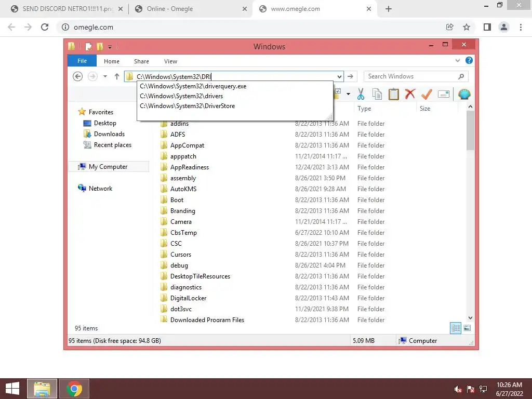The height and width of the screenshot is (399, 532).
Task: Click the Cut scissors icon in Explorer toolbar
Action: [361, 94]
